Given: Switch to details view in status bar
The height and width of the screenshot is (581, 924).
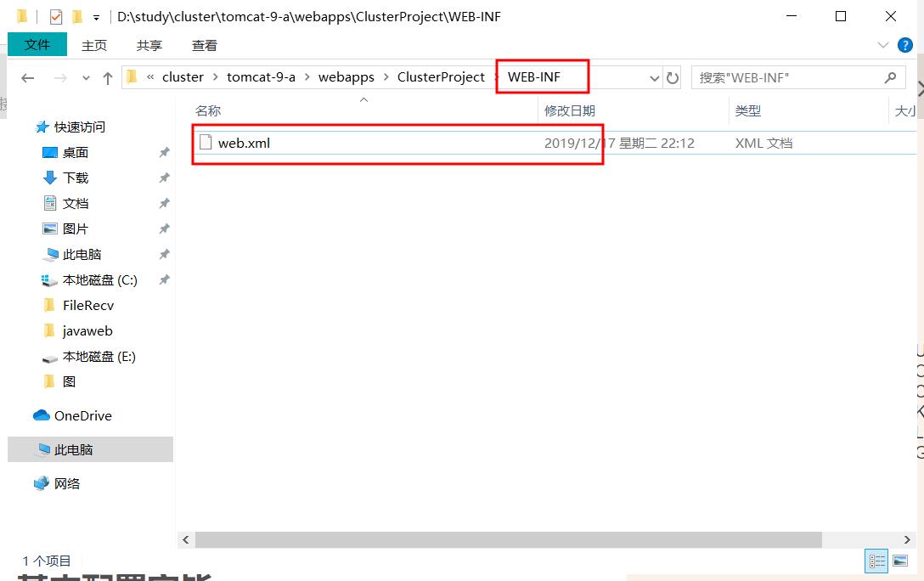Looking at the screenshot, I should [876, 561].
